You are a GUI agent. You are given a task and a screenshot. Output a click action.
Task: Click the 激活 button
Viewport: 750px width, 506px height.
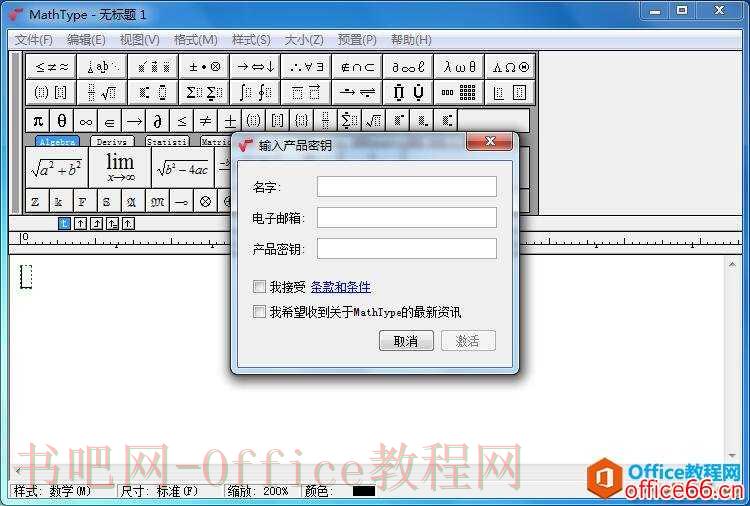point(468,341)
